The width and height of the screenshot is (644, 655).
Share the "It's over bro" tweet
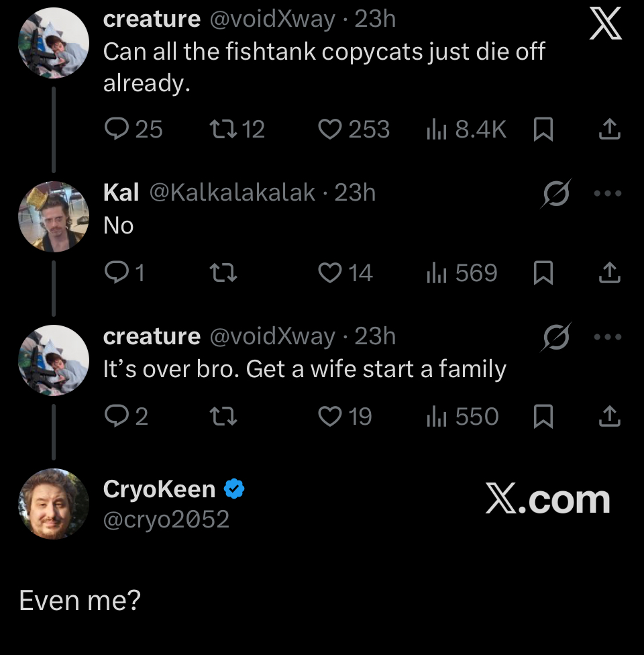(x=609, y=417)
